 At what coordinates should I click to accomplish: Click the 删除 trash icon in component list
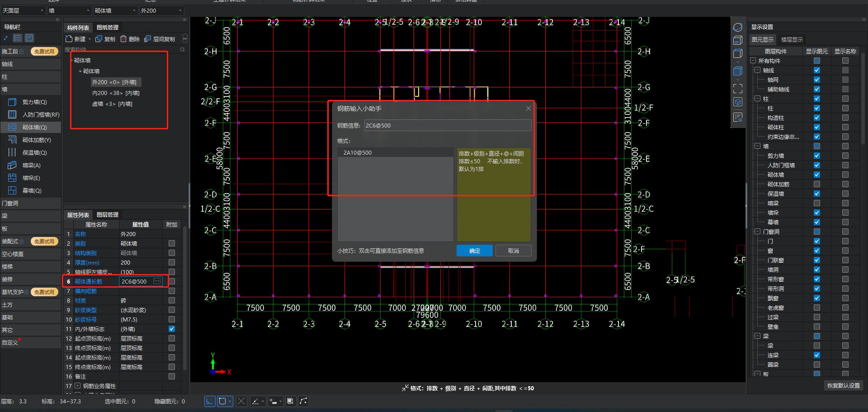[123, 39]
